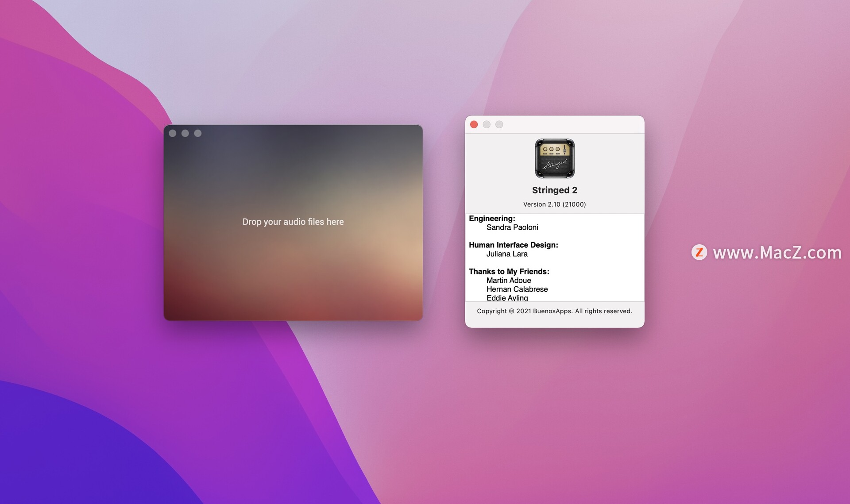Click the main window's third gray traffic light
Viewport: 850px width, 504px height.
pyautogui.click(x=198, y=133)
